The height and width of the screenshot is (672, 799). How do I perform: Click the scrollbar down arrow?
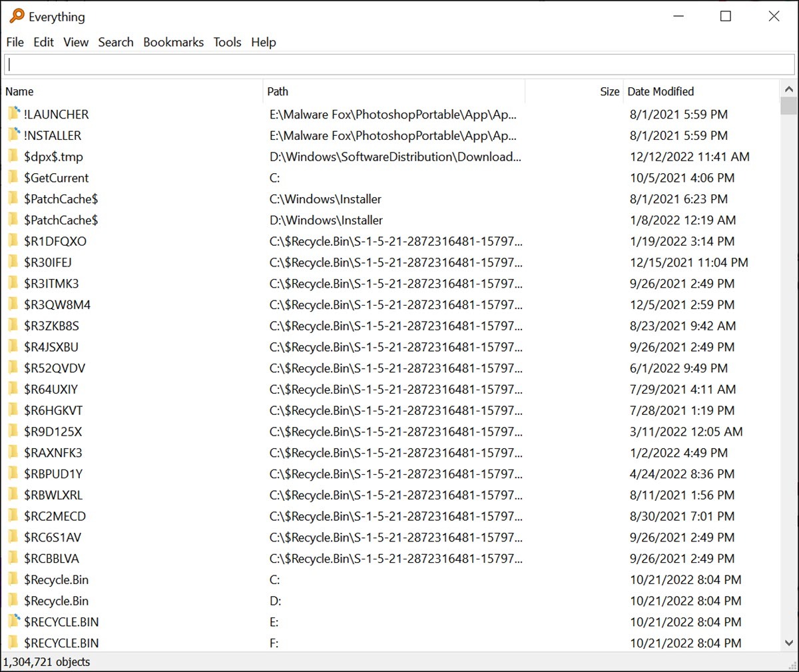[x=789, y=643]
